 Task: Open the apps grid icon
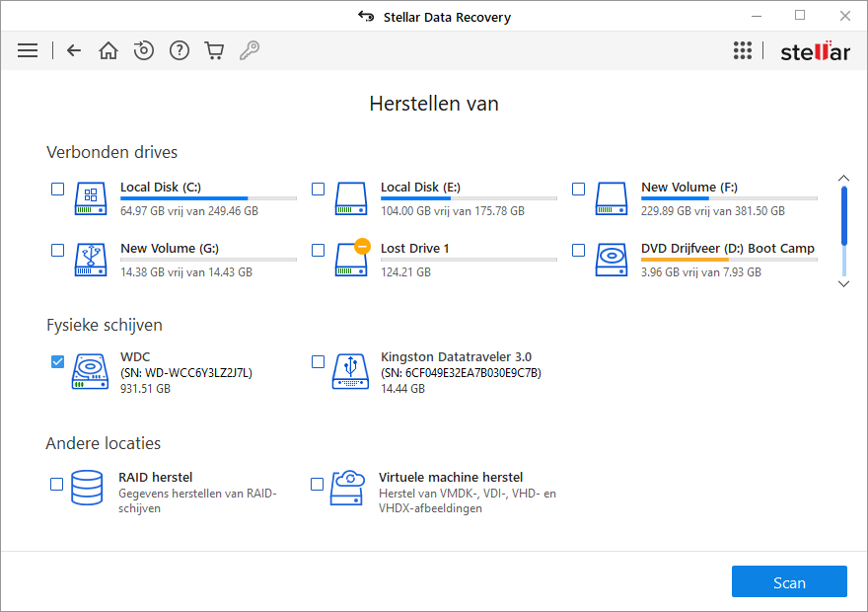743,50
